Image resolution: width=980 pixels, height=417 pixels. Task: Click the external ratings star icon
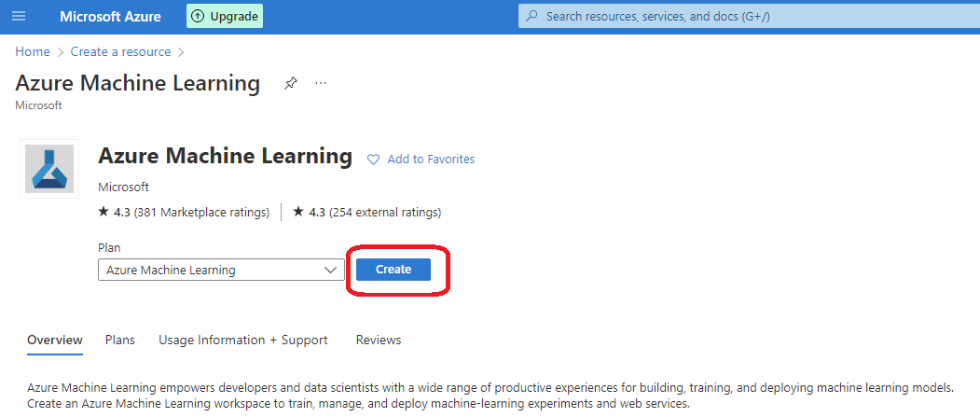[x=298, y=212]
